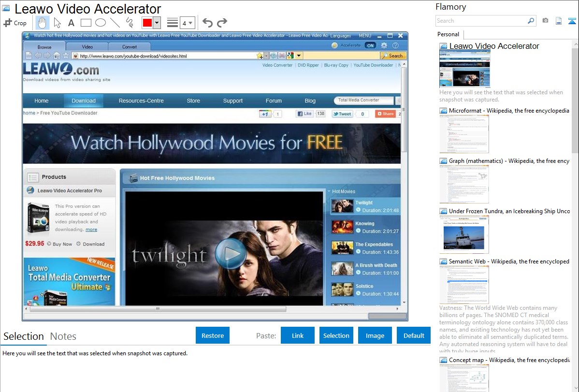Screen dimensions: 579x392
Task: Open the Notes tab
Action: (x=63, y=336)
